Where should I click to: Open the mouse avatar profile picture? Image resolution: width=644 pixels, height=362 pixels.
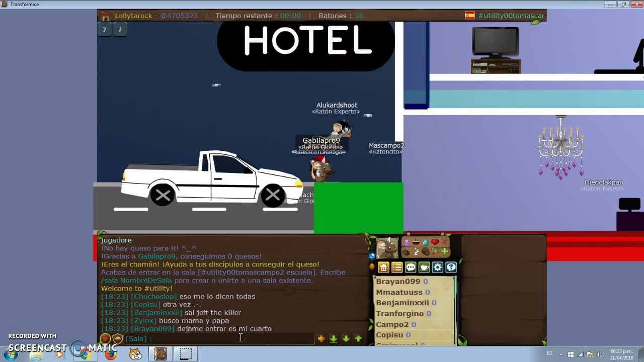click(387, 248)
